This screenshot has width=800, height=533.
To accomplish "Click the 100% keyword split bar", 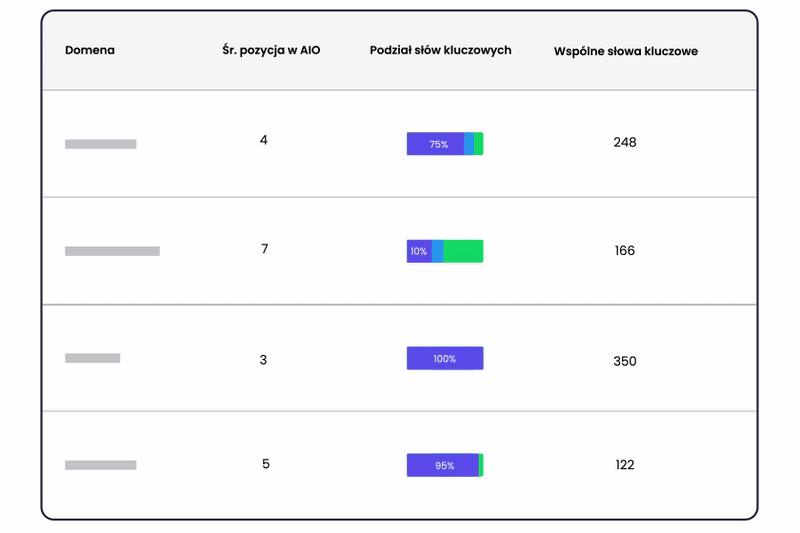I will click(444, 358).
